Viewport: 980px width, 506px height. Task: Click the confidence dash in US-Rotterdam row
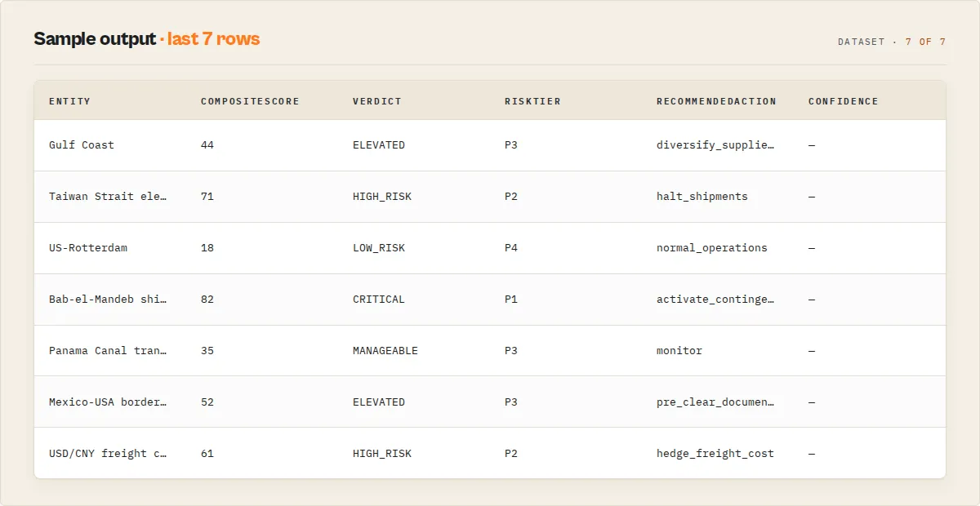pyautogui.click(x=812, y=248)
